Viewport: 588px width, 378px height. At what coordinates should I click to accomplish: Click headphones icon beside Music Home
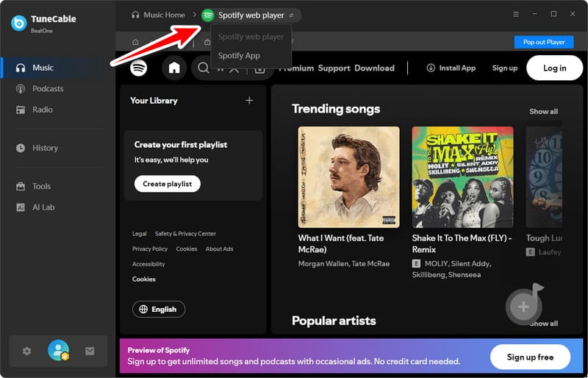[x=135, y=15]
